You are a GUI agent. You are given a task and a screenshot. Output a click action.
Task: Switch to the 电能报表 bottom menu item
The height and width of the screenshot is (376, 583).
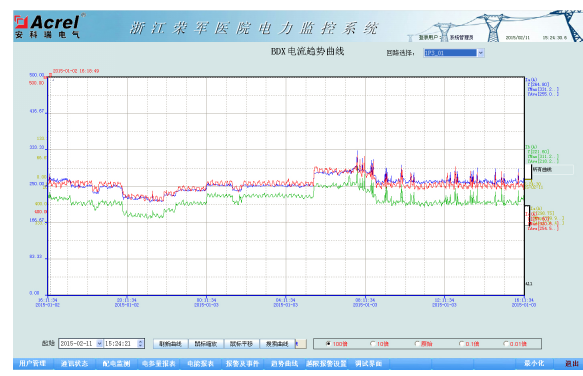[x=200, y=363]
